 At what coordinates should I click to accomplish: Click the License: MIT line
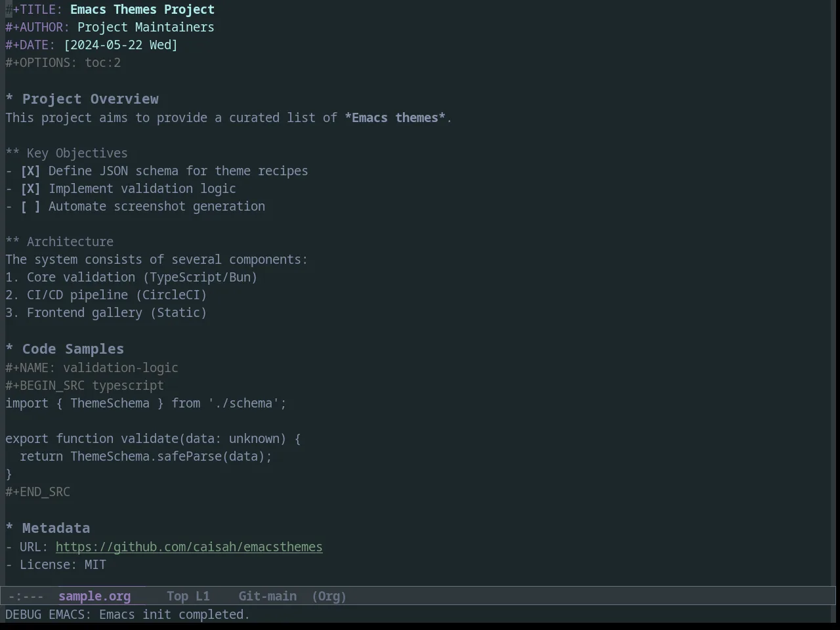[x=56, y=565]
